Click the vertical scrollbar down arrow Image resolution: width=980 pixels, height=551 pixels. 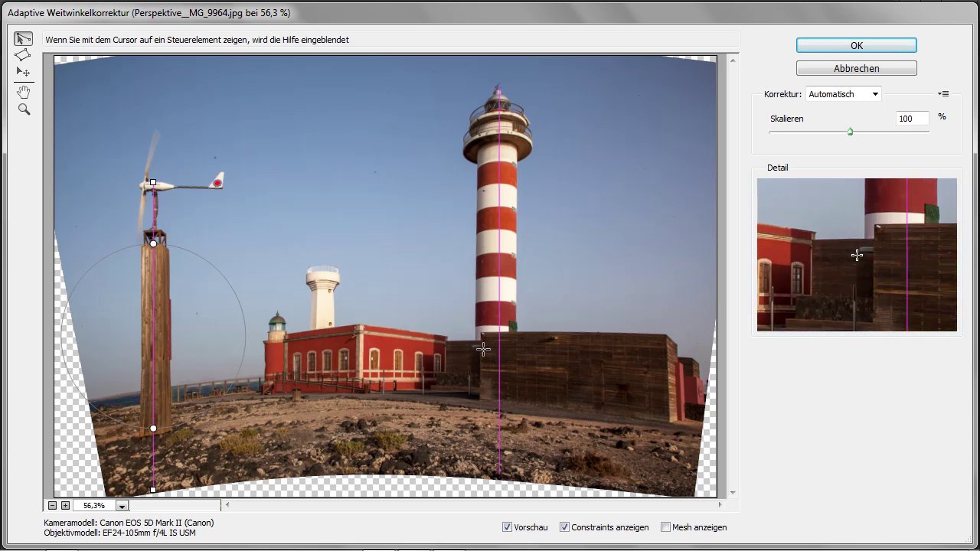pos(733,493)
